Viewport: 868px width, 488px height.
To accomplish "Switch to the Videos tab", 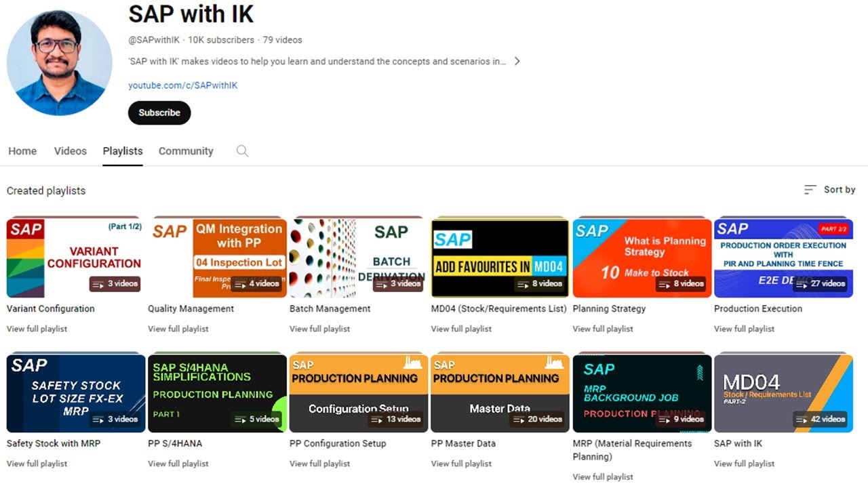I will pos(71,151).
